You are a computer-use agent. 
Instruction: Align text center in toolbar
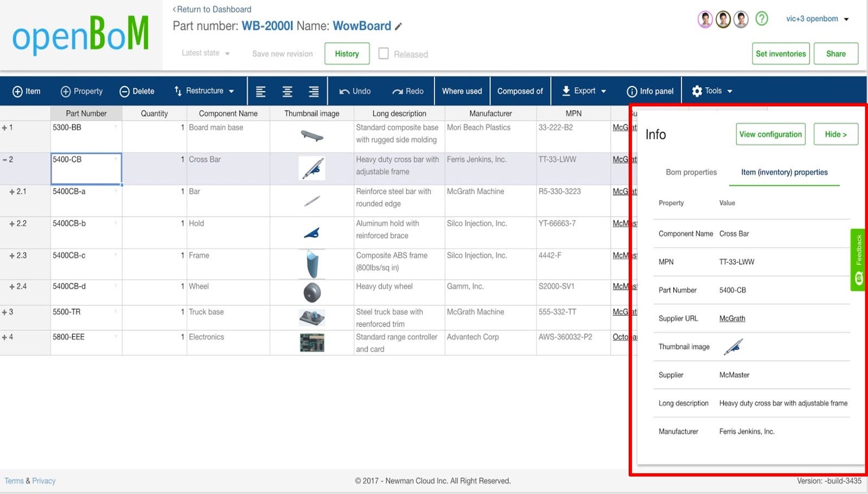pyautogui.click(x=288, y=91)
